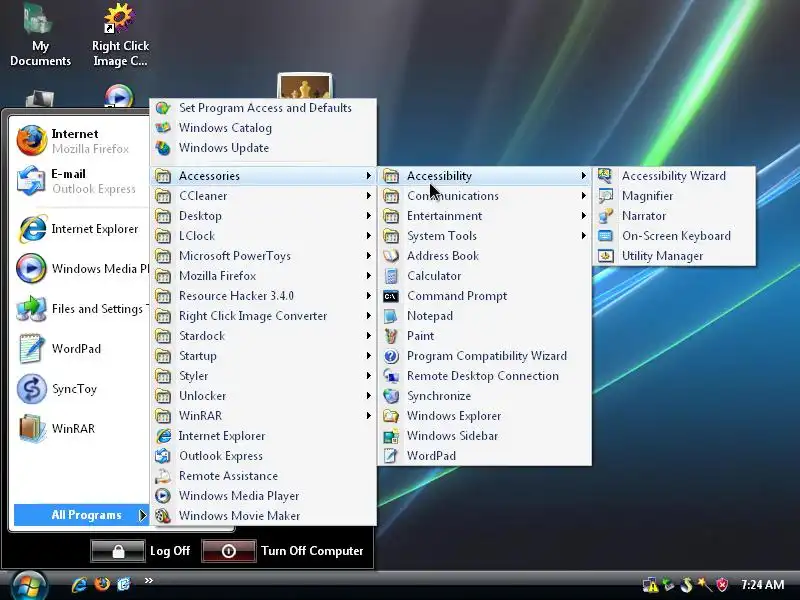The image size is (800, 600).
Task: Launch Paint
Action: pyautogui.click(x=484, y=336)
